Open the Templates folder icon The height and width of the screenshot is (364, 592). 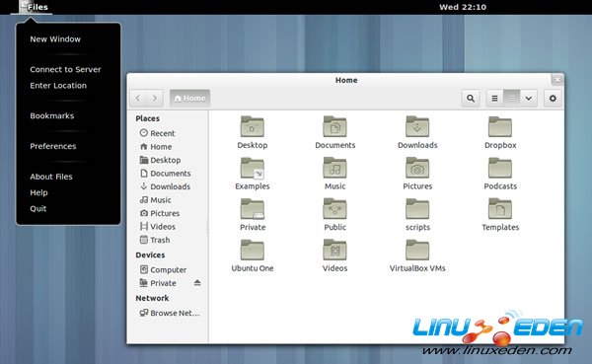tap(500, 209)
